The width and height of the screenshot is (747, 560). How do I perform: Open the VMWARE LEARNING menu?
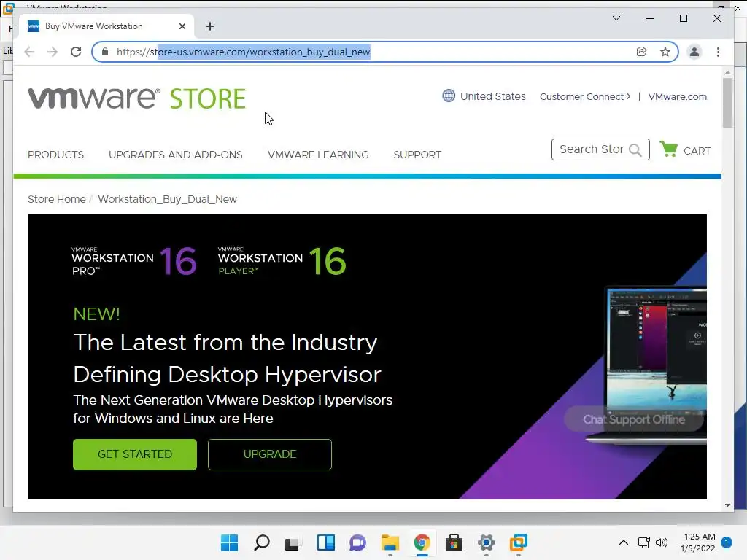coord(318,155)
